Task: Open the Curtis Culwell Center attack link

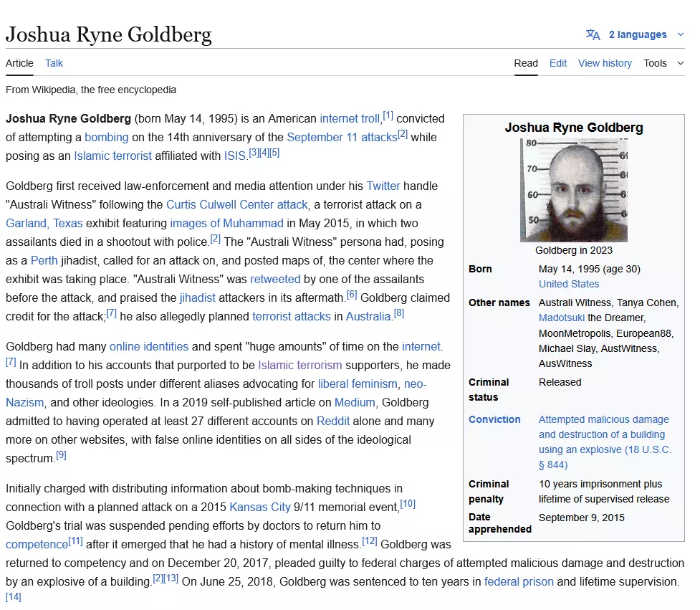Action: [237, 205]
